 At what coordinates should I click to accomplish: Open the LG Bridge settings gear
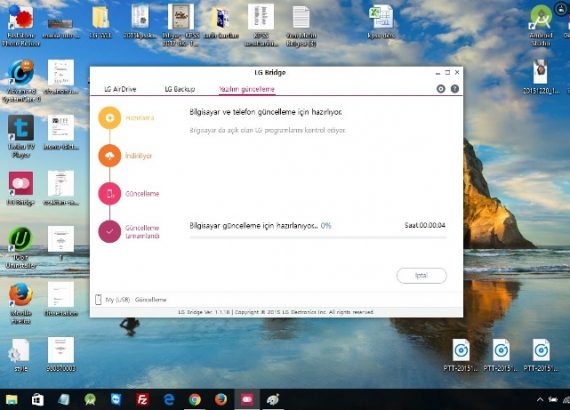(441, 89)
